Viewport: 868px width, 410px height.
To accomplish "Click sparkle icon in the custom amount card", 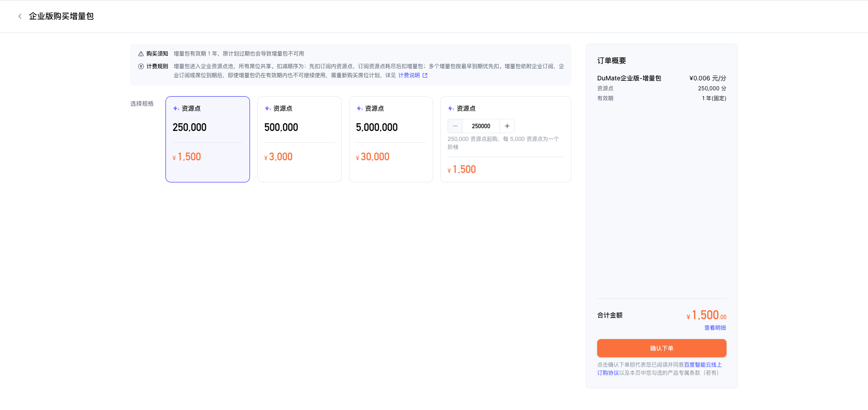I will (x=451, y=108).
